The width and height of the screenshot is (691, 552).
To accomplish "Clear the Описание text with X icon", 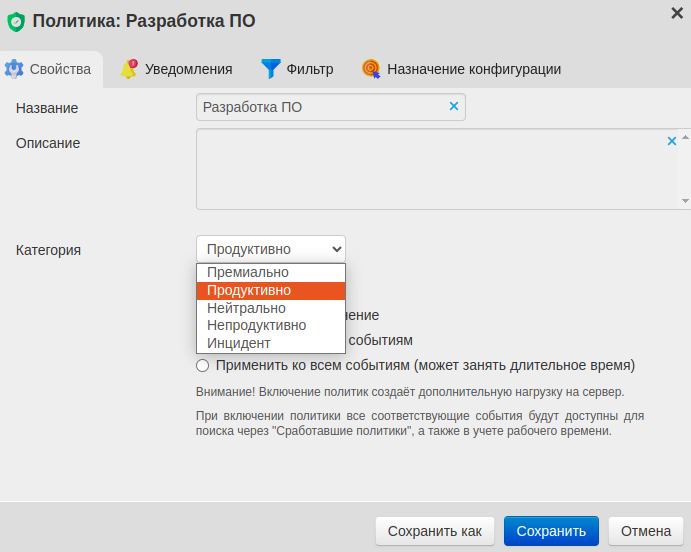I will click(x=672, y=142).
